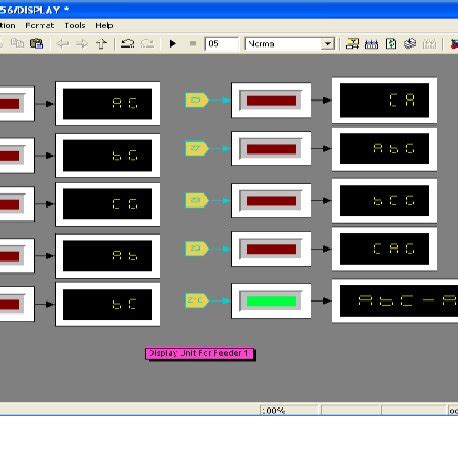458x458 pixels.
Task: Click the DISPLAY window title bar
Action: coord(229,10)
